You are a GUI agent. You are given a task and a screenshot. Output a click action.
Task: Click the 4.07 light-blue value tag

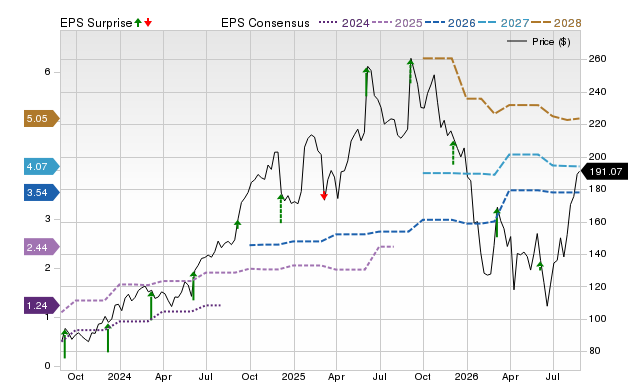click(x=42, y=167)
